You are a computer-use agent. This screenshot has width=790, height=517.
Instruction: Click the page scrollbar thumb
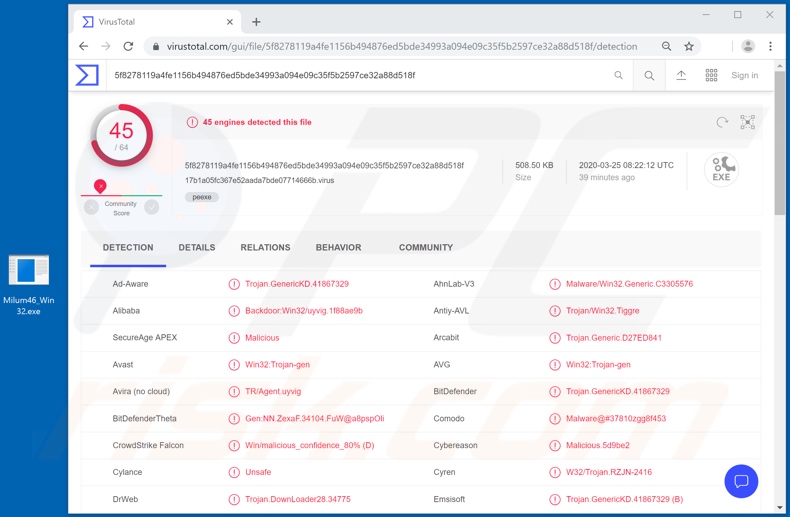pyautogui.click(x=779, y=143)
